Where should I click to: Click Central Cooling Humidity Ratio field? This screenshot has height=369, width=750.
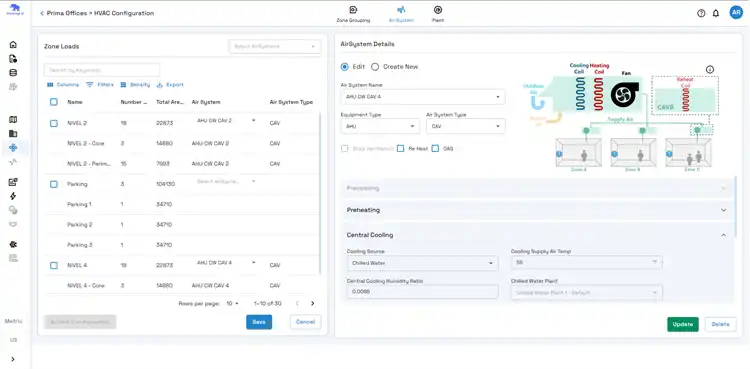pos(422,292)
